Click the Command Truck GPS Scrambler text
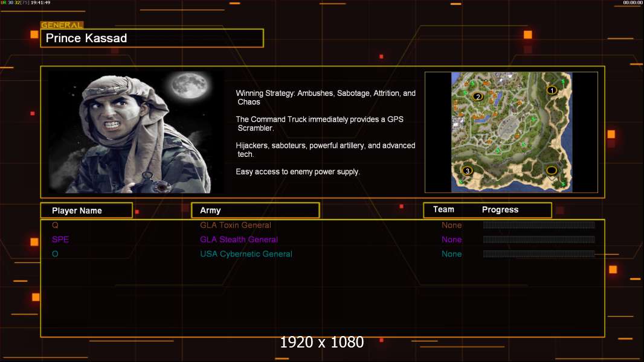644x362 pixels. (x=320, y=124)
